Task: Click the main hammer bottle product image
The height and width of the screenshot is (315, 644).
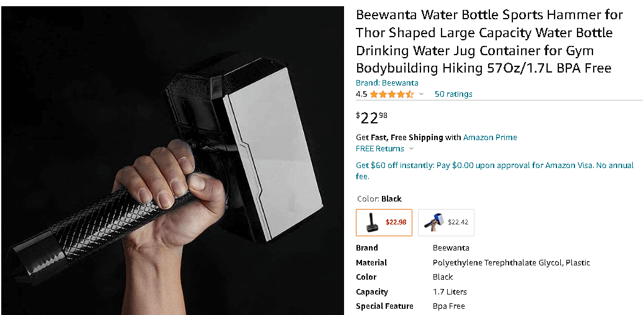Action: point(173,161)
